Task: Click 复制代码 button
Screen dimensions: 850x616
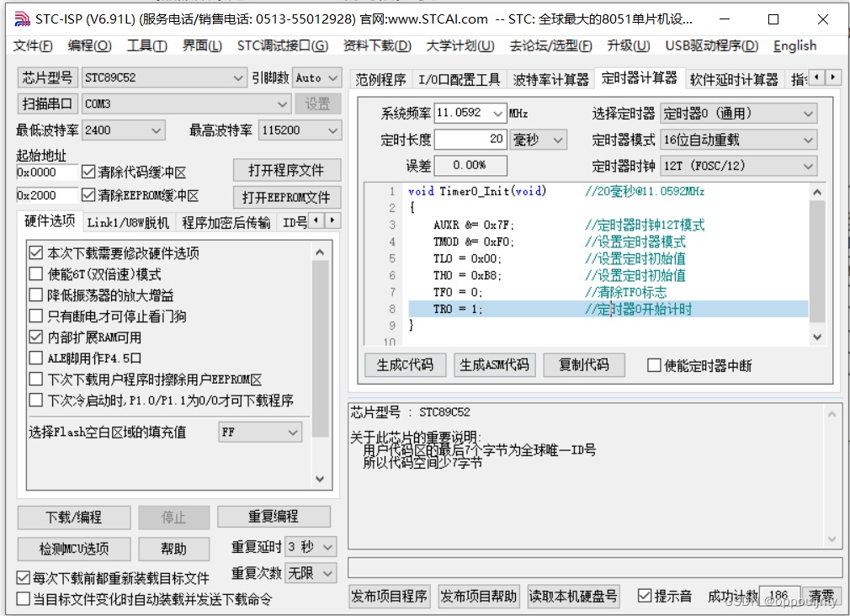Action: point(584,365)
